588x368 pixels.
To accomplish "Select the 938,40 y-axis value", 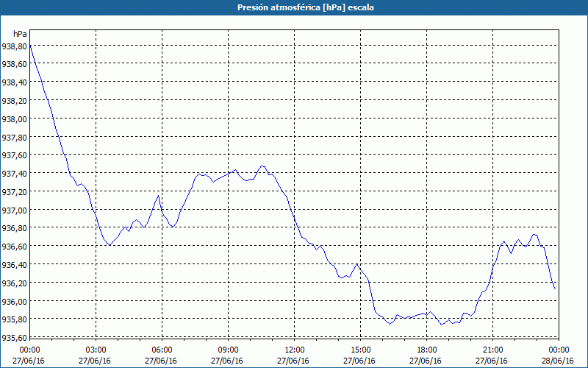I will pos(15,82).
